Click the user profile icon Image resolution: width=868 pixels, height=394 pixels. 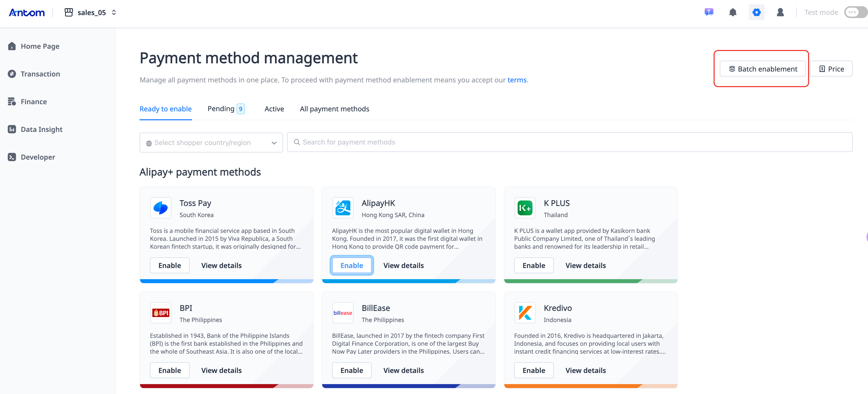pyautogui.click(x=780, y=12)
